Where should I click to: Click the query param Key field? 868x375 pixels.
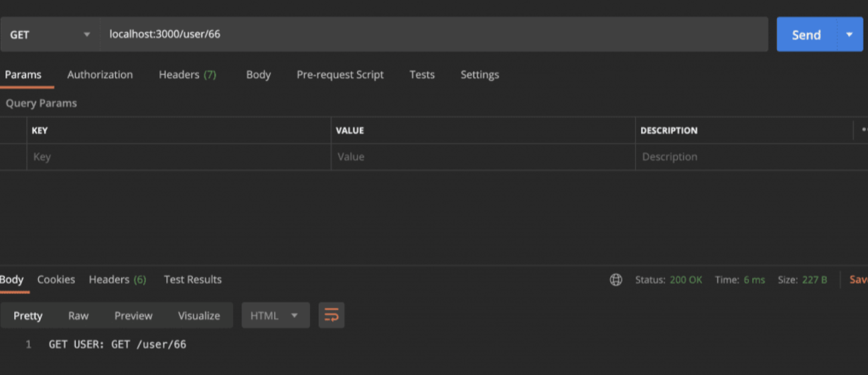(x=179, y=157)
